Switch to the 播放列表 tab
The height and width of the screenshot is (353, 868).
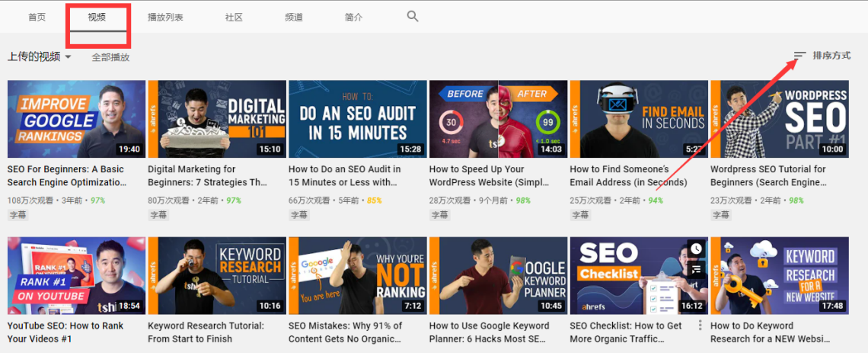165,18
